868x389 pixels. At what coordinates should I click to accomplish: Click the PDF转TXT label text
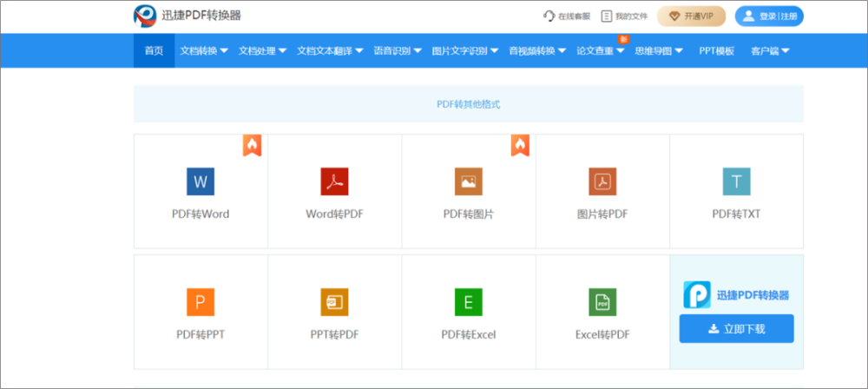pyautogui.click(x=736, y=214)
